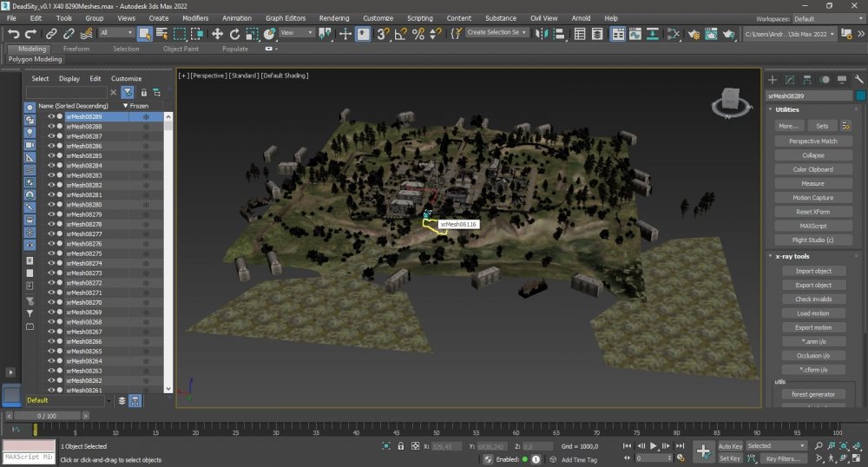The image size is (868, 467).
Task: Open the Material Editor teapot icon
Action: [x=674, y=33]
